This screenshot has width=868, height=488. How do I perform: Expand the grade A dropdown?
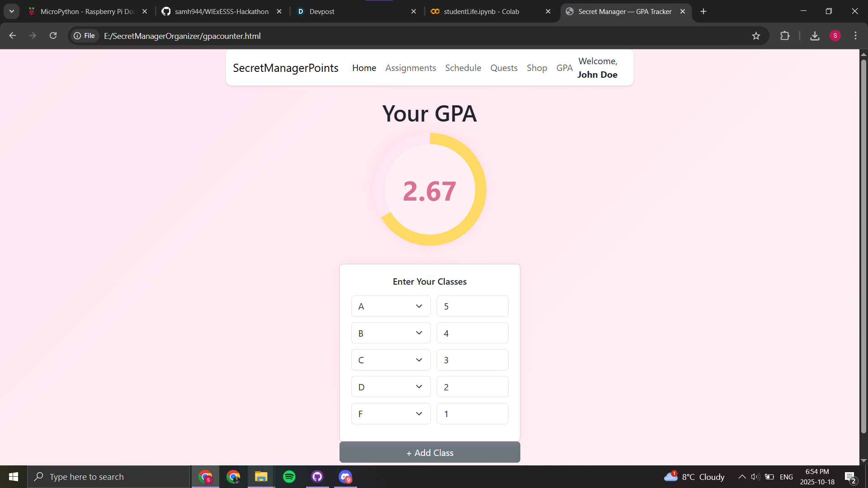pos(391,306)
